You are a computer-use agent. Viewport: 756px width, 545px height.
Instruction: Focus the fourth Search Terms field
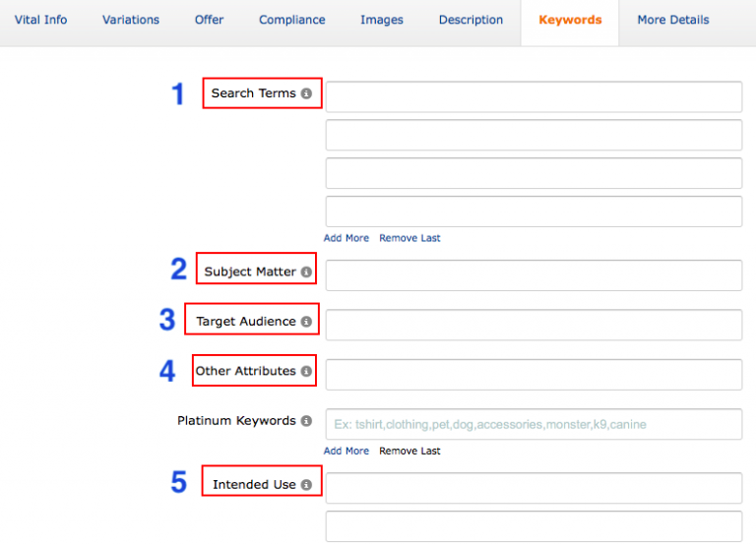[534, 212]
